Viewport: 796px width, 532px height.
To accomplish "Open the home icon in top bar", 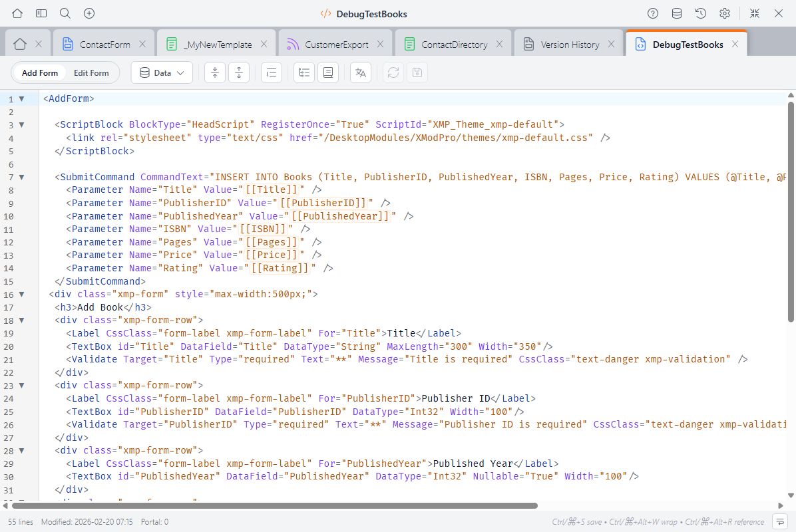I will (17, 14).
